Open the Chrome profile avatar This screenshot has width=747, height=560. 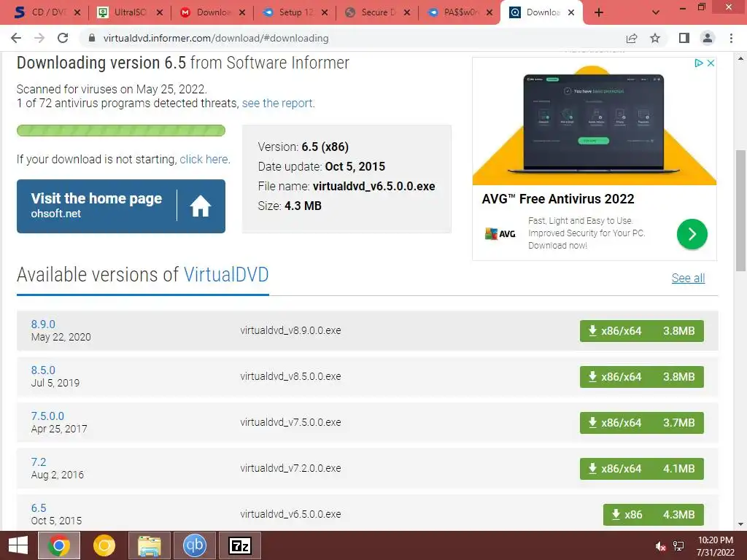(708, 38)
